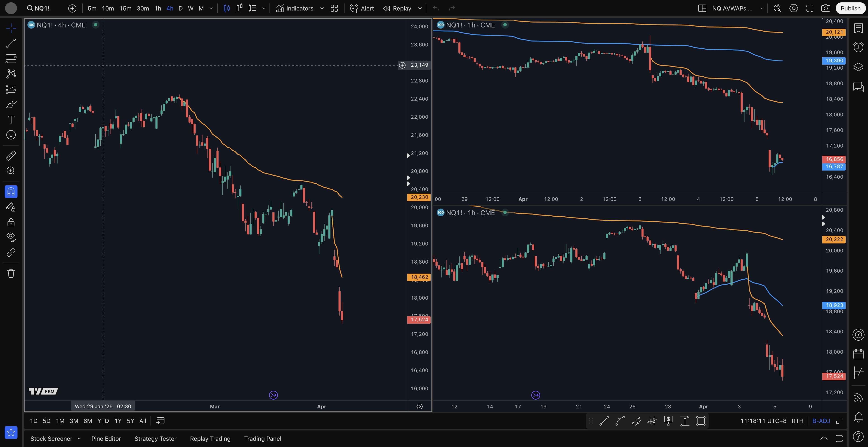The height and width of the screenshot is (447, 868).
Task: Open the Pine Editor tab
Action: [x=106, y=439]
